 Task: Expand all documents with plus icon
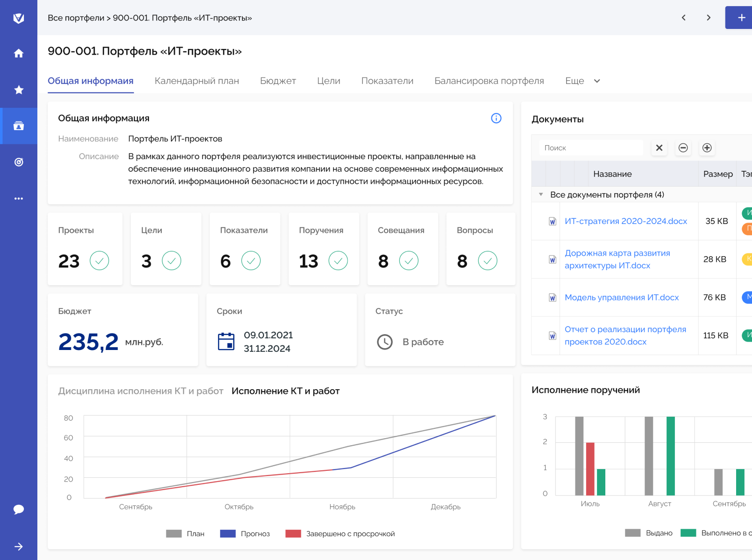[707, 148]
